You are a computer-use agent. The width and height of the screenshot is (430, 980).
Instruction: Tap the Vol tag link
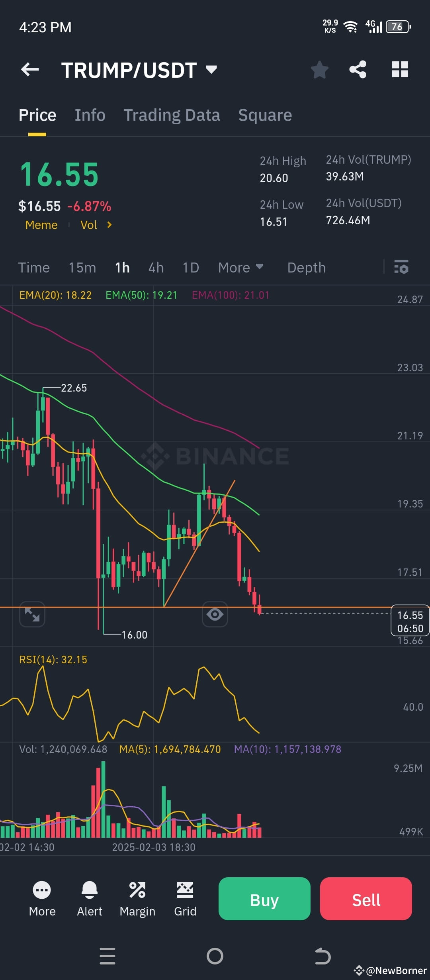[89, 225]
